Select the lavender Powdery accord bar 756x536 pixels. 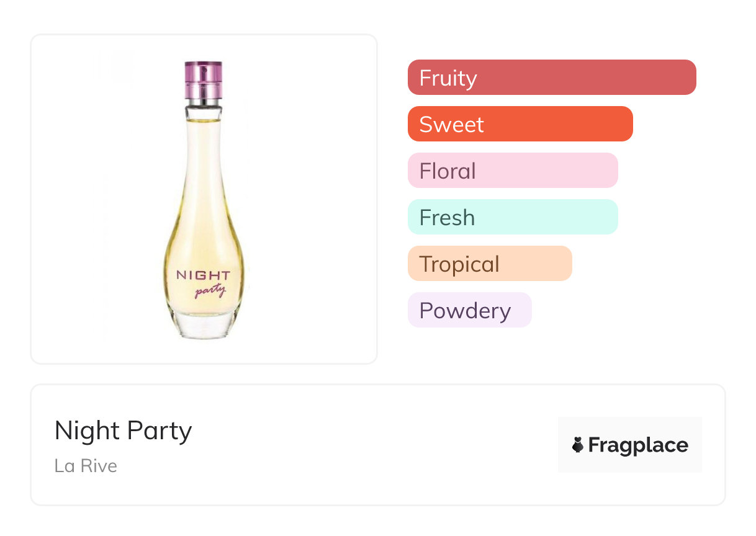470,310
